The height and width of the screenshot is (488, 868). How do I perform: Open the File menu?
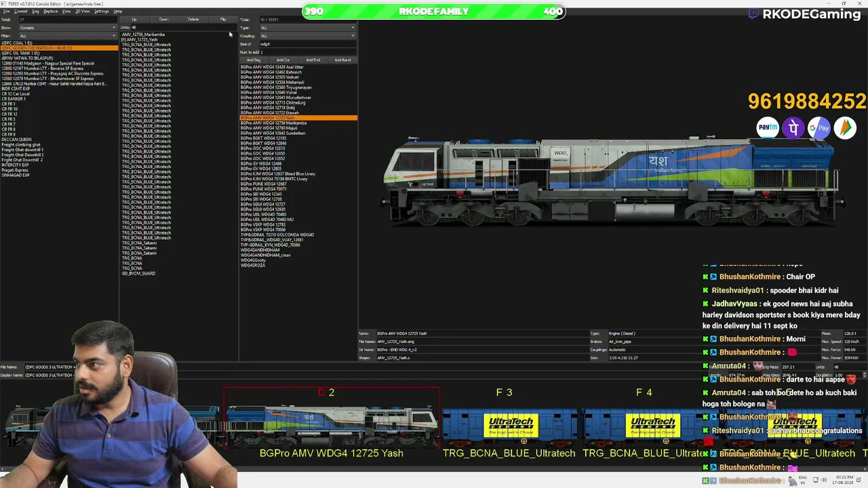point(6,12)
